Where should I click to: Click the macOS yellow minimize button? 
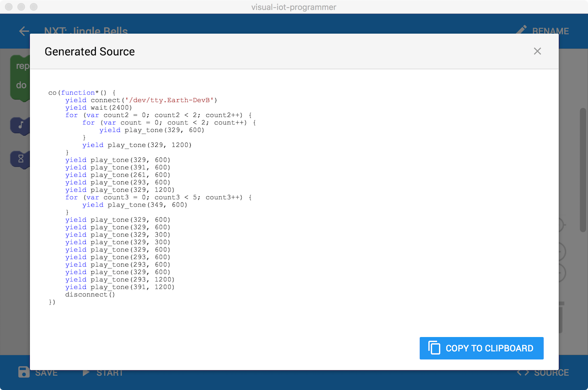coord(21,7)
